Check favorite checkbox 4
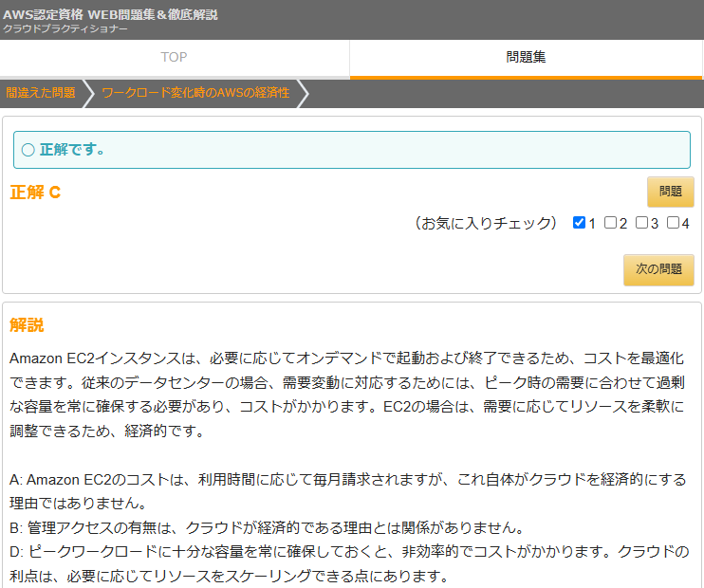This screenshot has width=704, height=588. pyautogui.click(x=673, y=223)
